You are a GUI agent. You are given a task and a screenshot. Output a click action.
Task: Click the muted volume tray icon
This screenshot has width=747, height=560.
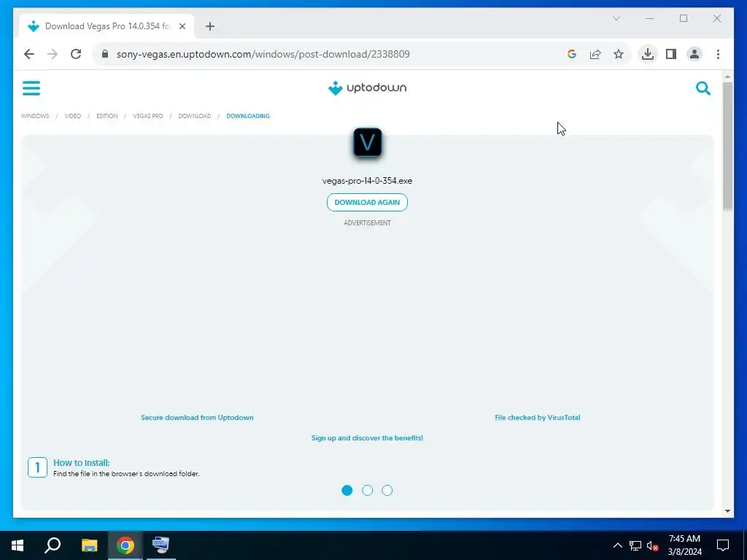coord(653,546)
